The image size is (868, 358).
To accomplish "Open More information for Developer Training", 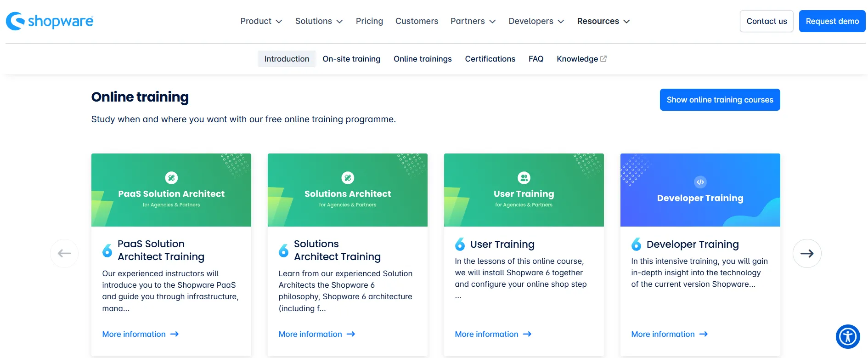I will click(x=670, y=334).
